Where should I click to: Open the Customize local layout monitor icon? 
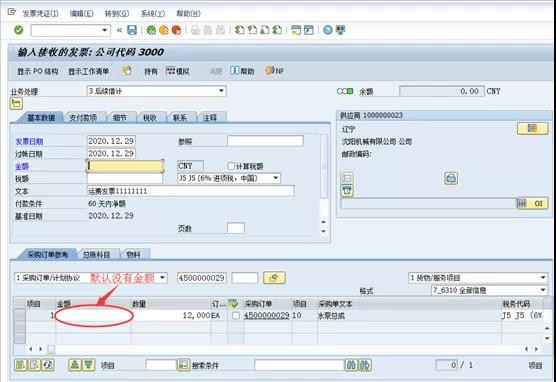tap(340, 30)
